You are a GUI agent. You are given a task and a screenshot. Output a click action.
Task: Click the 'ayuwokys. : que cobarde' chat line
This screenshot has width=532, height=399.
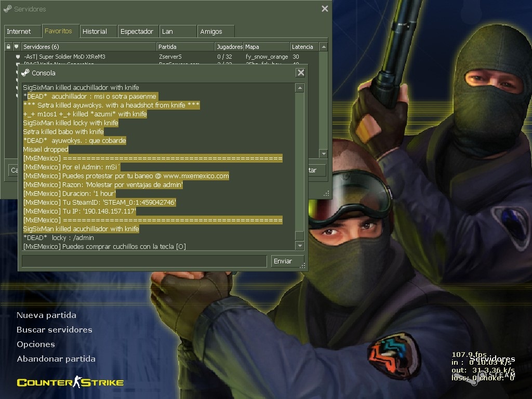pos(74,140)
